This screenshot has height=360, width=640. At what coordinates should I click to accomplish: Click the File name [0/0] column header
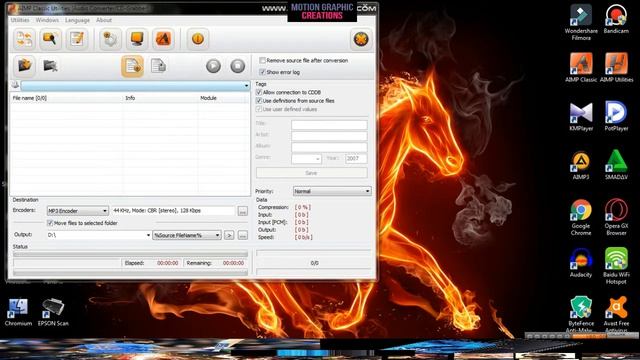click(67, 98)
